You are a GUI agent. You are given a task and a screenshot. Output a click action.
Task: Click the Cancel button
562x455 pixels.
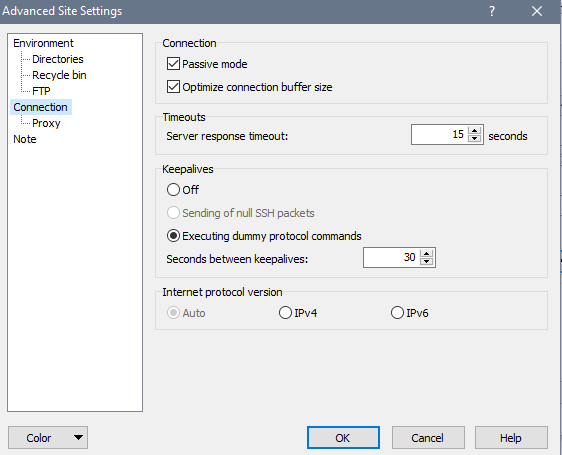(x=428, y=437)
